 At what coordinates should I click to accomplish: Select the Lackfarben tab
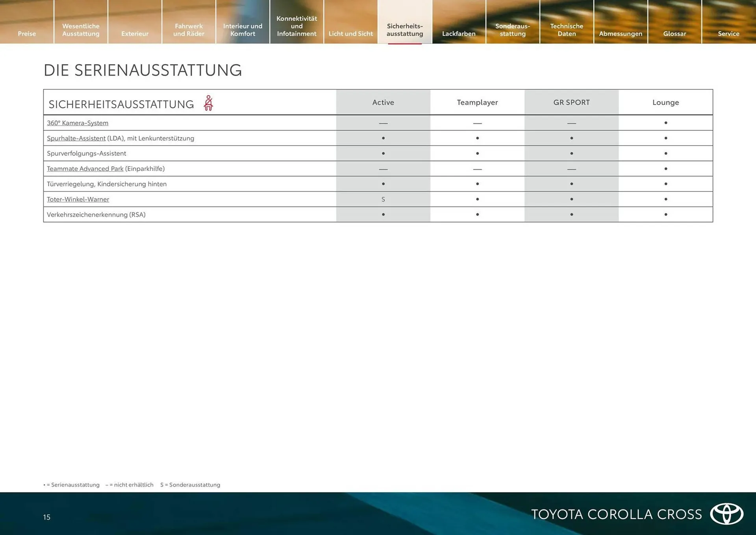[459, 33]
